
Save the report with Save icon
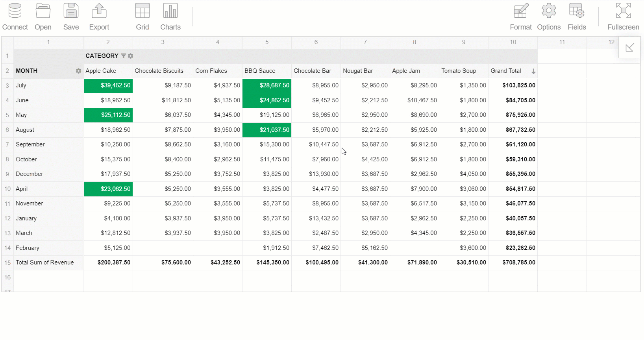pos(71,17)
